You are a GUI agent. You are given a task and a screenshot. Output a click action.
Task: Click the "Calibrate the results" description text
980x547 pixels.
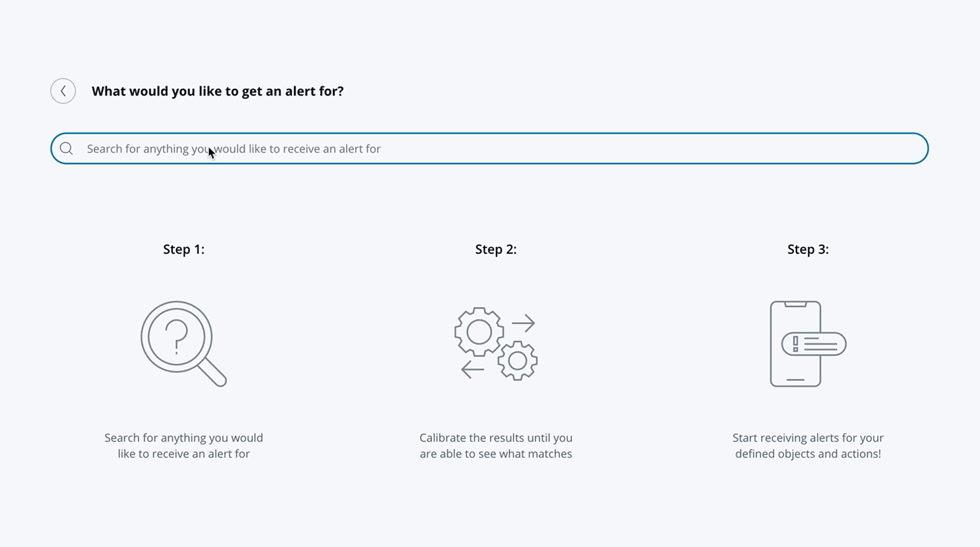pos(496,446)
